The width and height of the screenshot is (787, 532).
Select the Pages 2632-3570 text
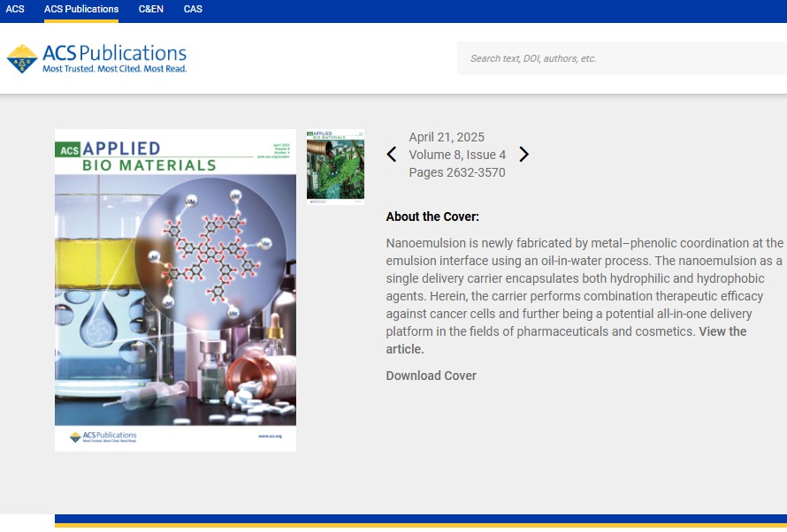457,172
